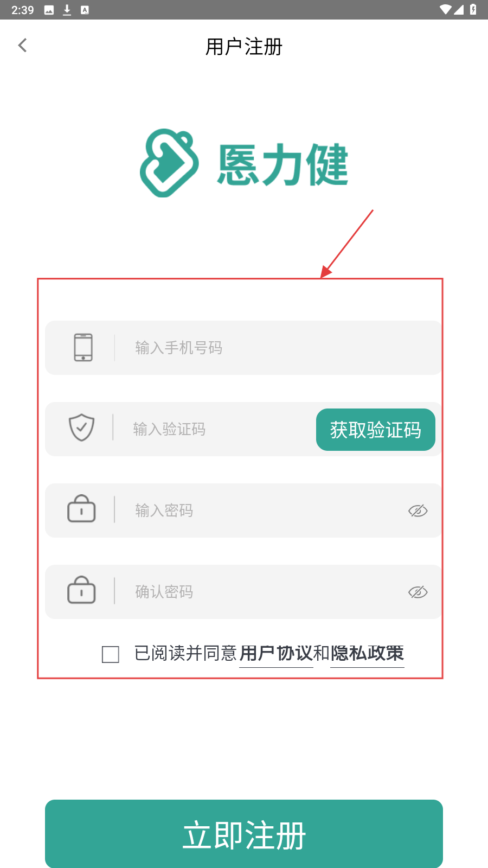Tap the green heart logo icon
The image size is (488, 868).
pyautogui.click(x=169, y=163)
